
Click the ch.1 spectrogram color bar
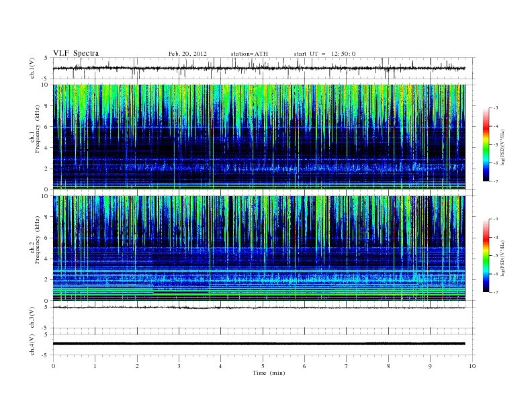486,144
